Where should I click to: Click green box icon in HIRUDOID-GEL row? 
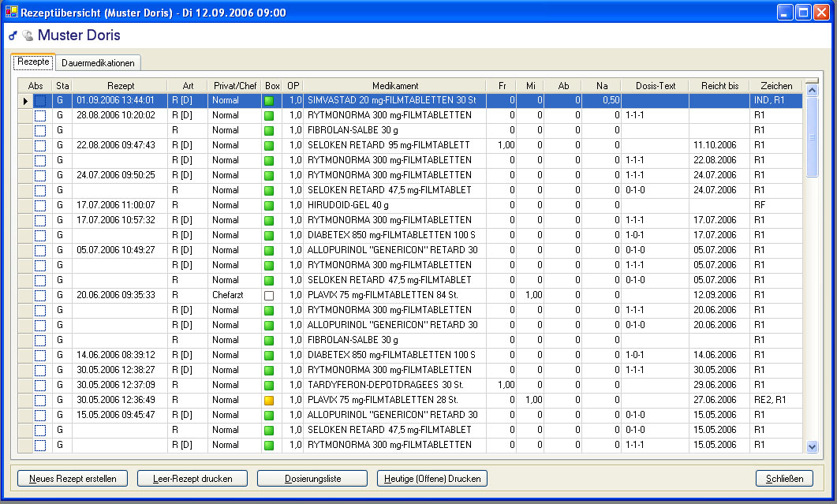pyautogui.click(x=271, y=205)
